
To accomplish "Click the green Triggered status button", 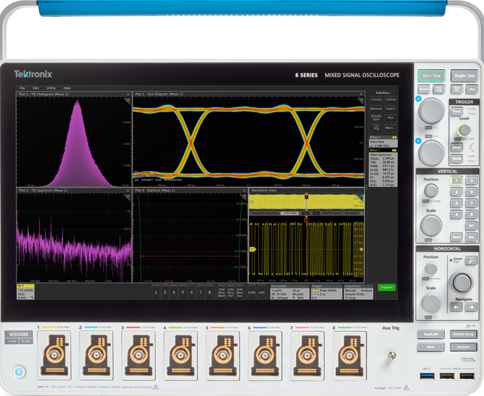I will [387, 287].
